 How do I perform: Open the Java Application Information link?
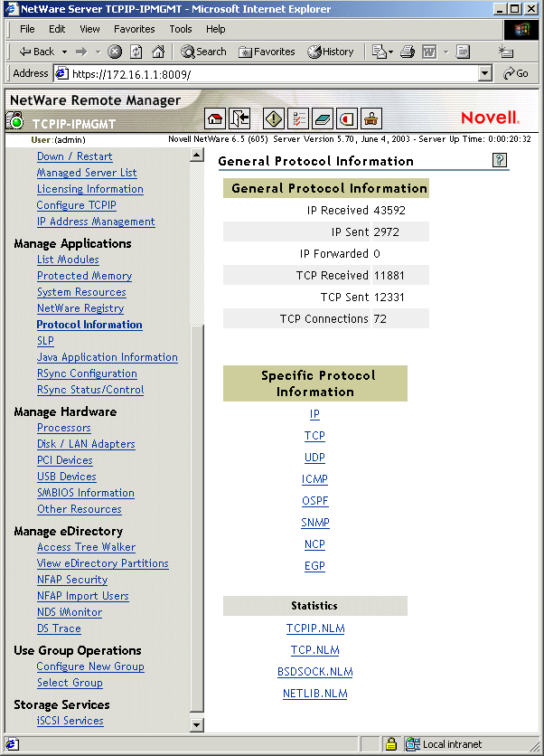coord(108,357)
